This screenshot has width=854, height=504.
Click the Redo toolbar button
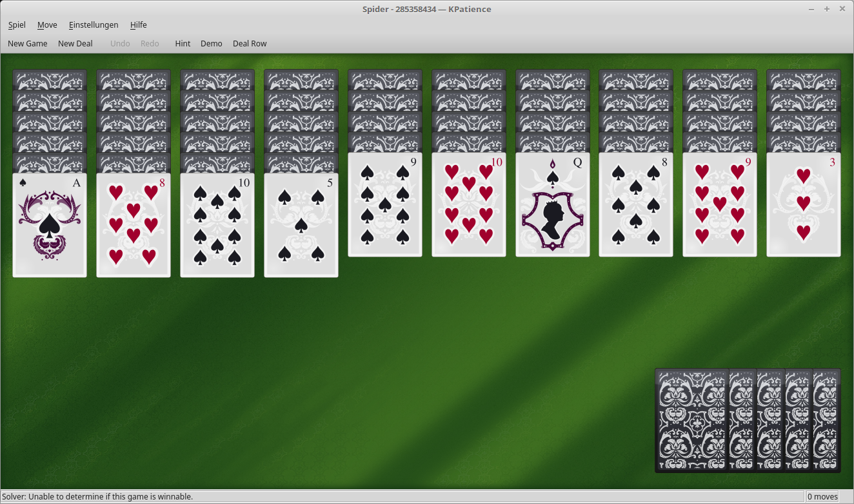pos(150,44)
